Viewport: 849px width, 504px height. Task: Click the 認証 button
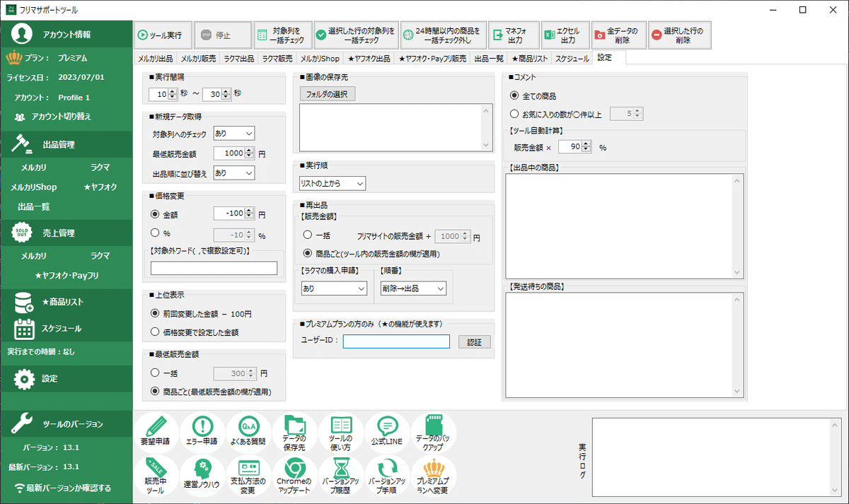click(474, 342)
